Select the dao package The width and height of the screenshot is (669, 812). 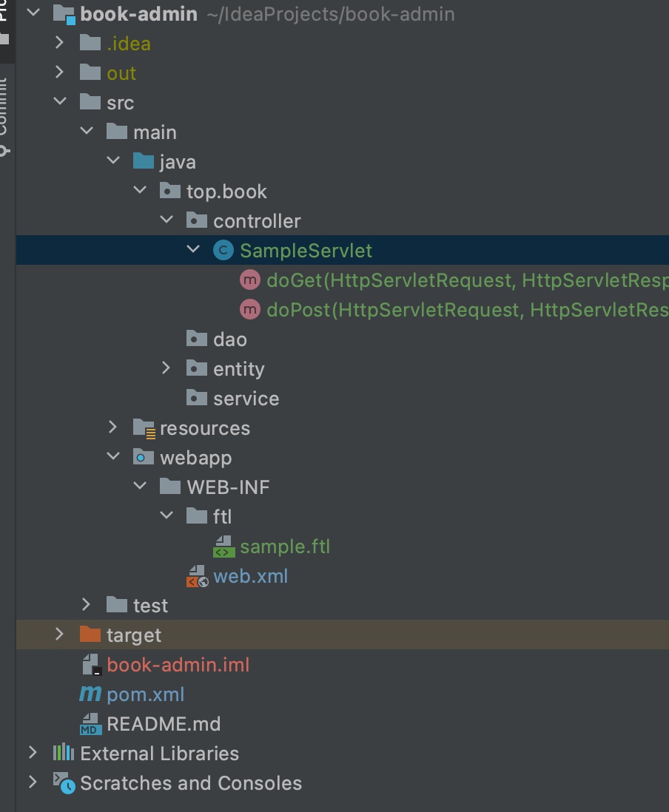229,339
